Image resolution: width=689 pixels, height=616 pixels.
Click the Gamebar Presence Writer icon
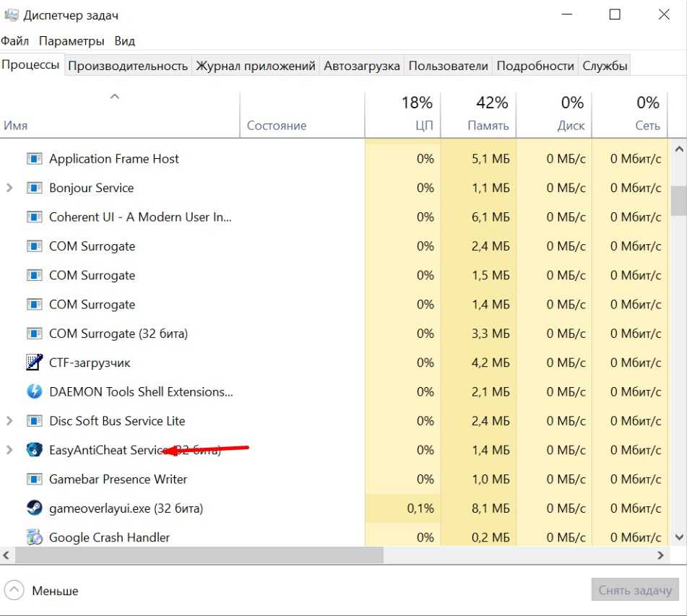click(34, 479)
